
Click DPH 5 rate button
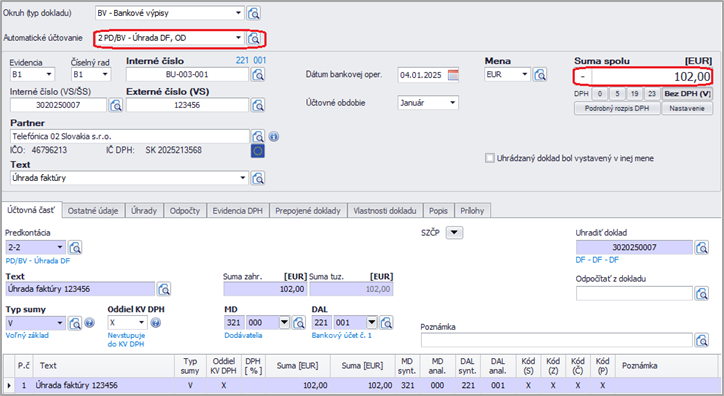[x=617, y=94]
